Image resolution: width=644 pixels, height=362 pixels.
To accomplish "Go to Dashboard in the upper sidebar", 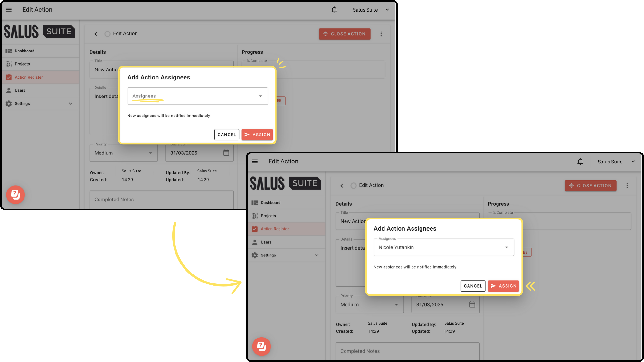I will tap(24, 51).
